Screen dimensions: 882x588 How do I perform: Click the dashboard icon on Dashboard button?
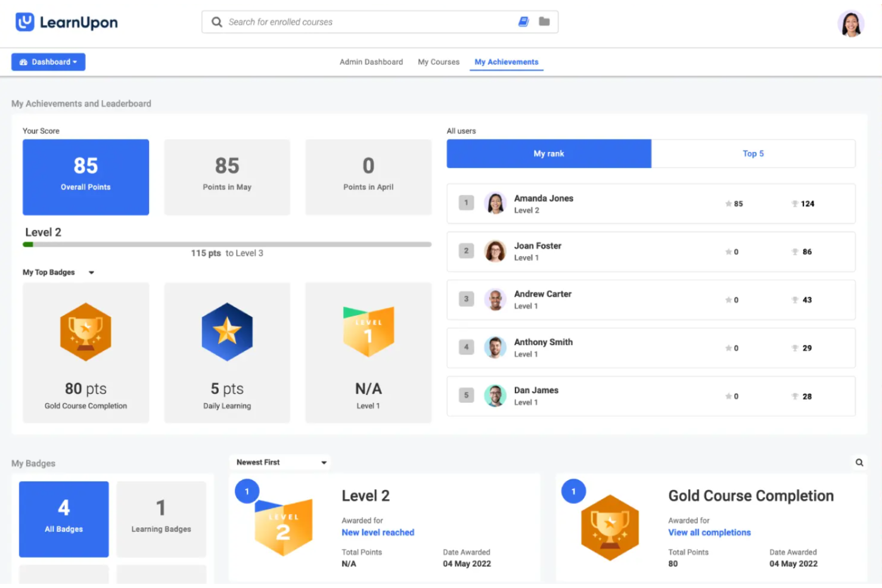[x=23, y=61]
